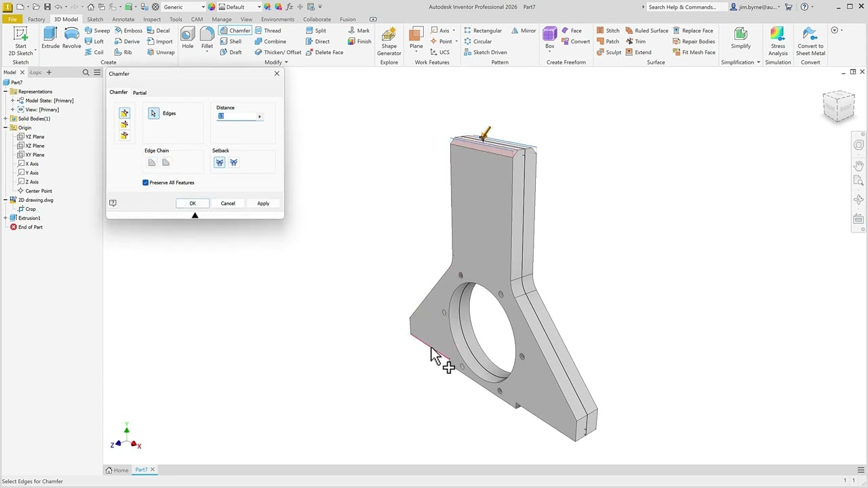Choose the Loft command

pos(94,41)
